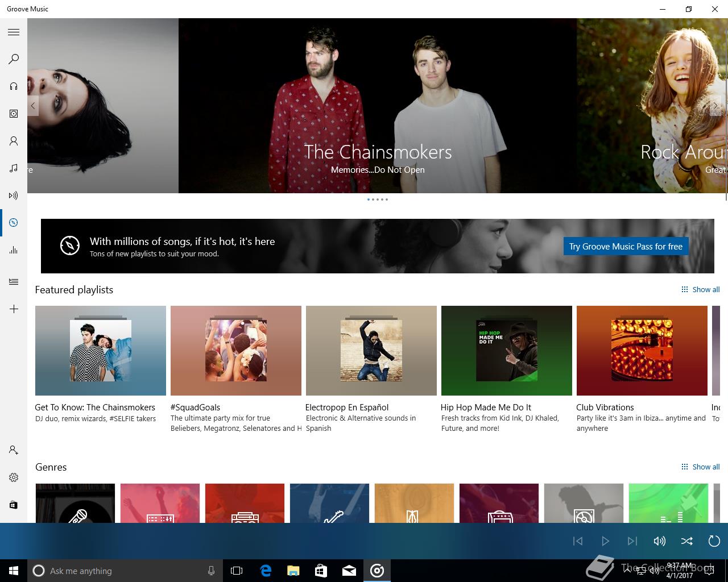728x582 pixels.
Task: Open Get To Know: The Chainsmokers playlist cover
Action: [x=101, y=351]
